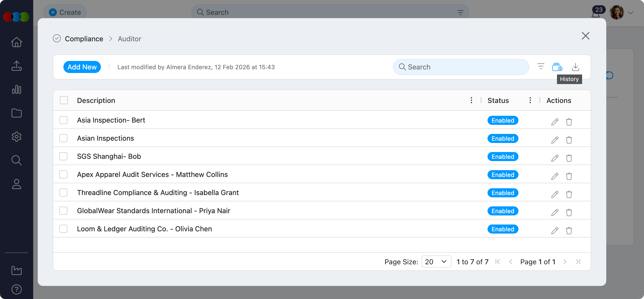Click the download export icon
This screenshot has height=299, width=644.
(x=575, y=67)
